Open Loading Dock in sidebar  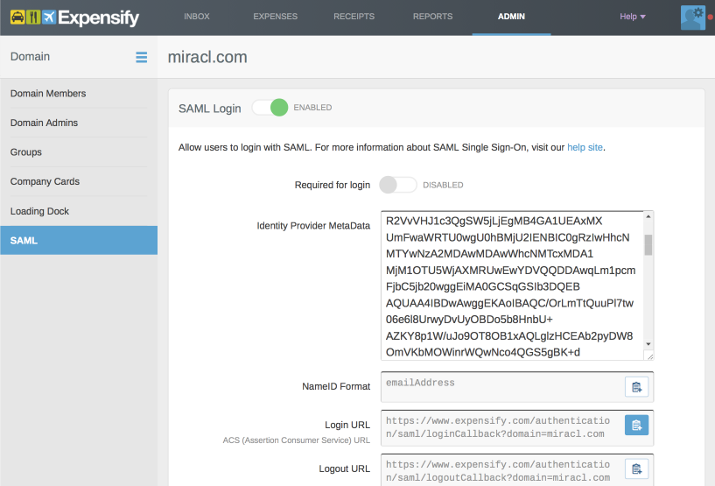pyautogui.click(x=79, y=211)
